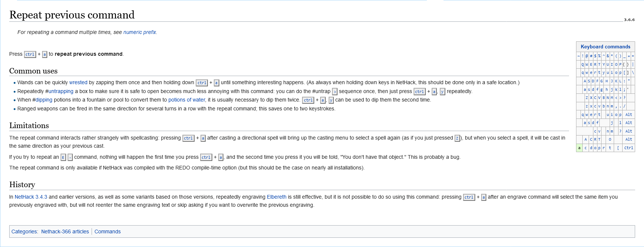The height and width of the screenshot is (247, 644).
Task: Click the '%' key in keyboard table
Action: [599, 56]
